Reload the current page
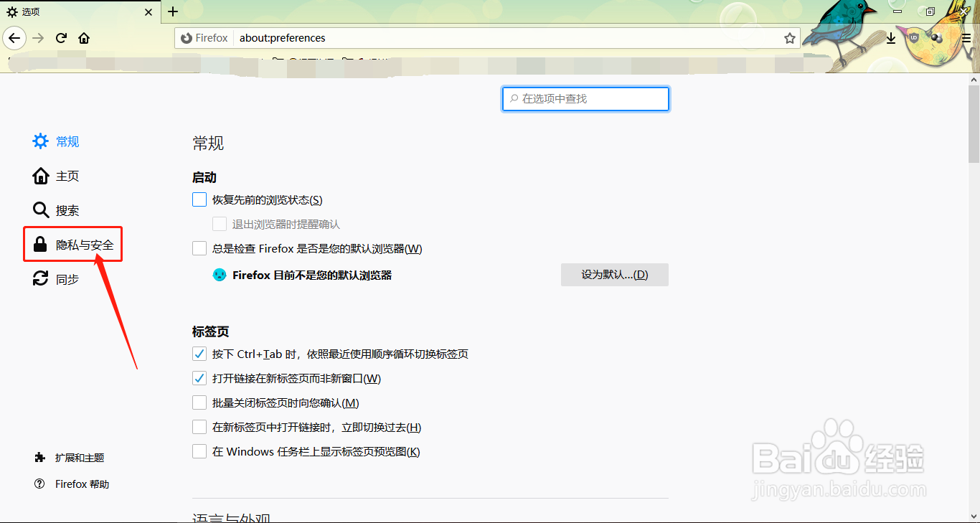The image size is (980, 523). click(61, 38)
